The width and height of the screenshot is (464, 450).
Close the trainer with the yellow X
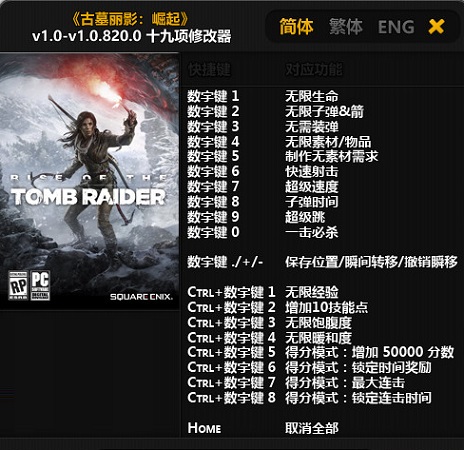click(436, 26)
